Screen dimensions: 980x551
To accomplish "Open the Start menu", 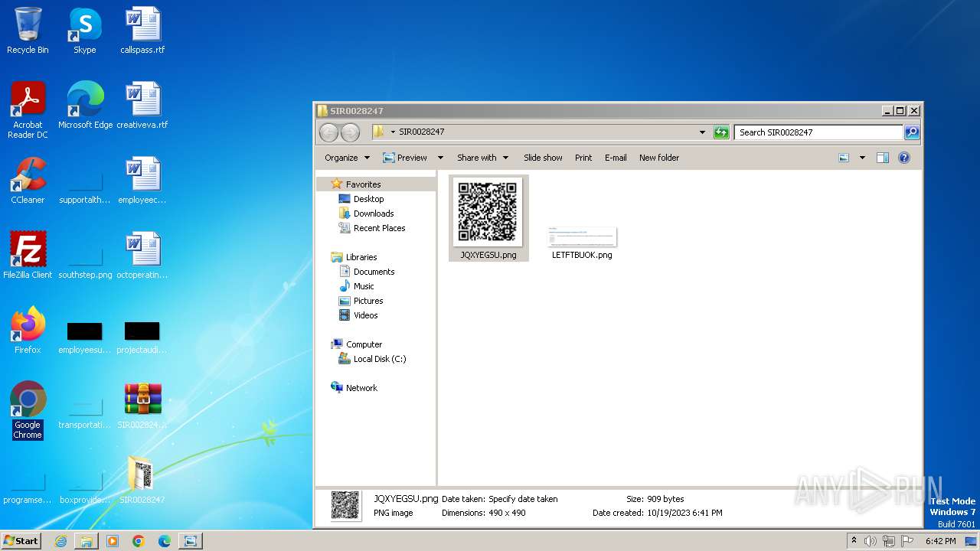I will point(21,541).
